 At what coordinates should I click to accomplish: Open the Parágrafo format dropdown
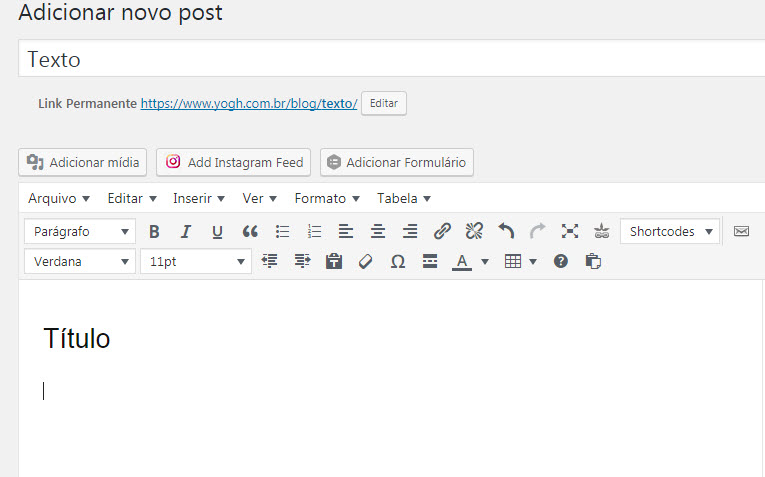[x=80, y=231]
